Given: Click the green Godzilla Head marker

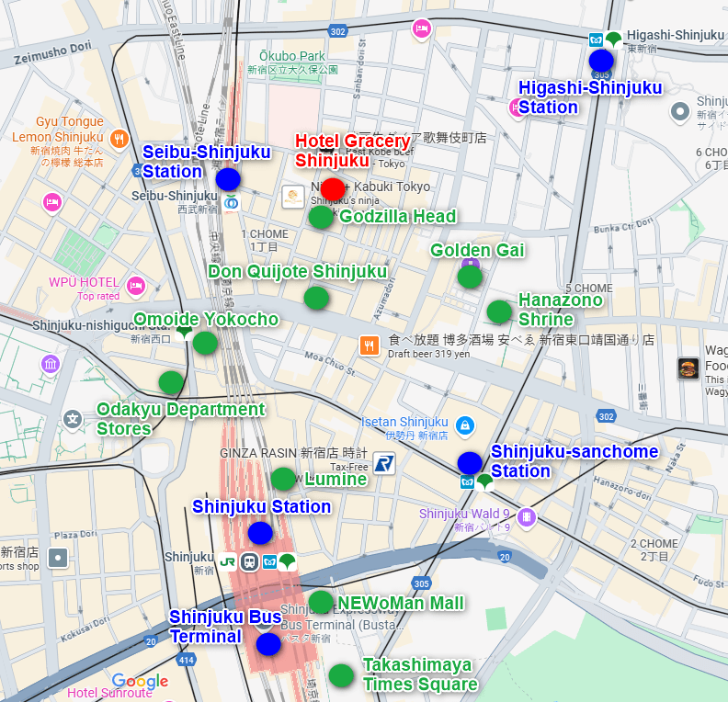Looking at the screenshot, I should coord(322,217).
